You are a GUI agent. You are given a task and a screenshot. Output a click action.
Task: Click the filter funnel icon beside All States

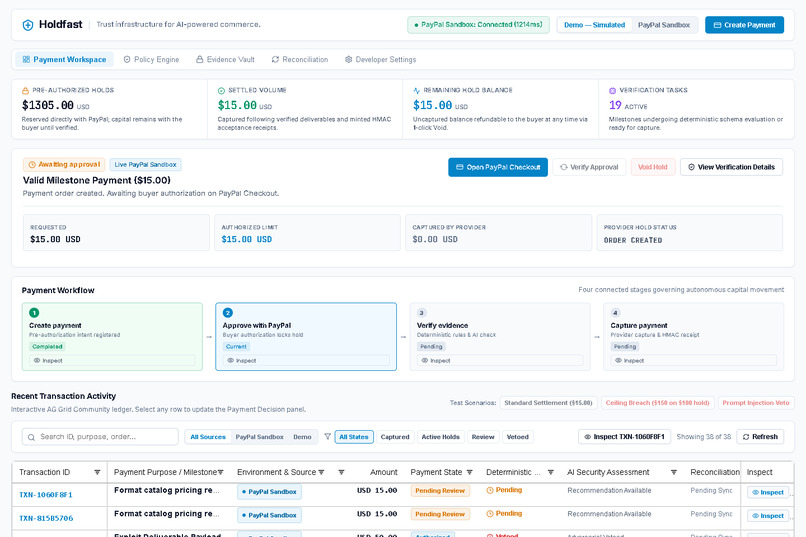pos(327,436)
